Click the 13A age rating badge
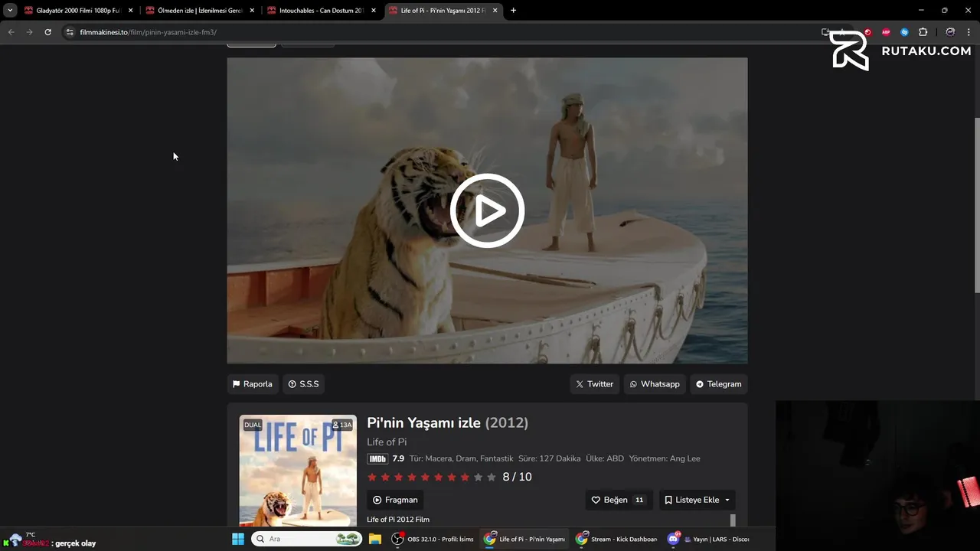 [342, 425]
